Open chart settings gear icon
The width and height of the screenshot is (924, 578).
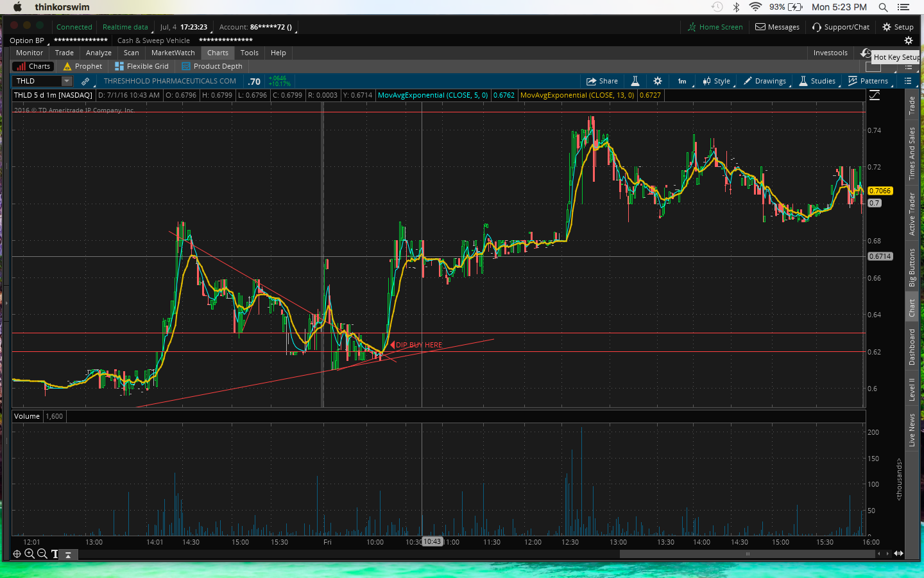658,81
